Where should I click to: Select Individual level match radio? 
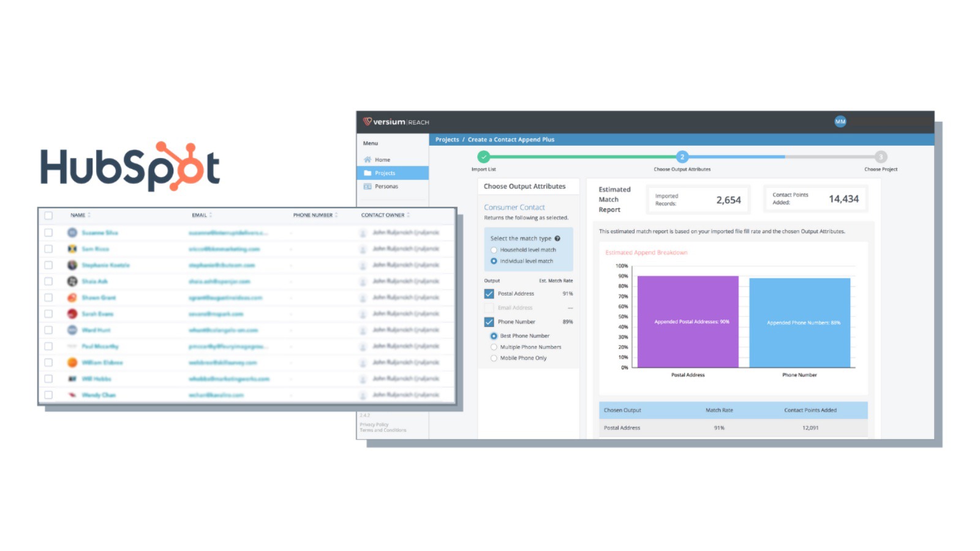(494, 261)
